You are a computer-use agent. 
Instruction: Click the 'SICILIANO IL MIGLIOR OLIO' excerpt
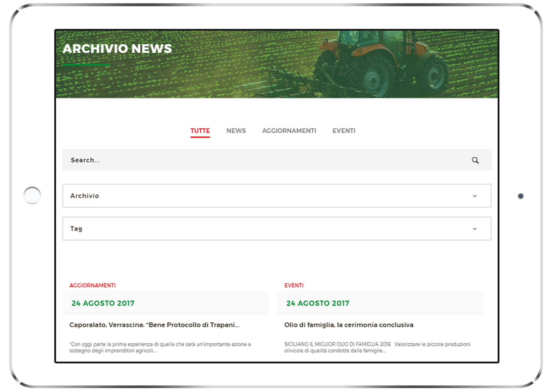tap(377, 347)
